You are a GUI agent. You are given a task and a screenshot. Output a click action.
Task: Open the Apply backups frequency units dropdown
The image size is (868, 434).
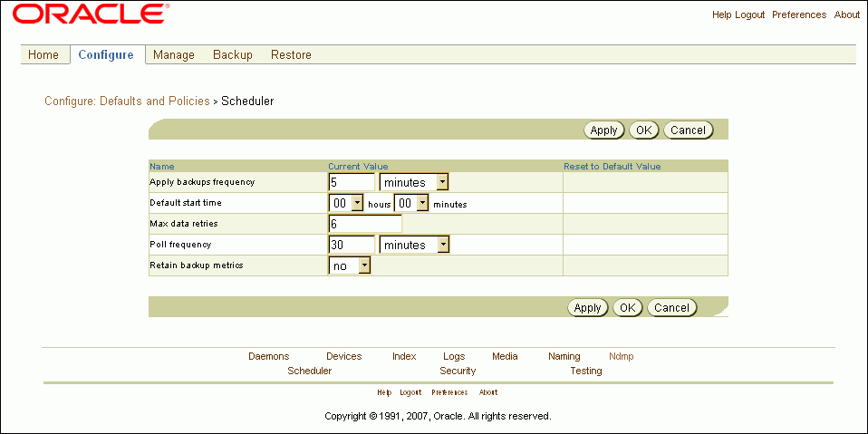pos(413,182)
